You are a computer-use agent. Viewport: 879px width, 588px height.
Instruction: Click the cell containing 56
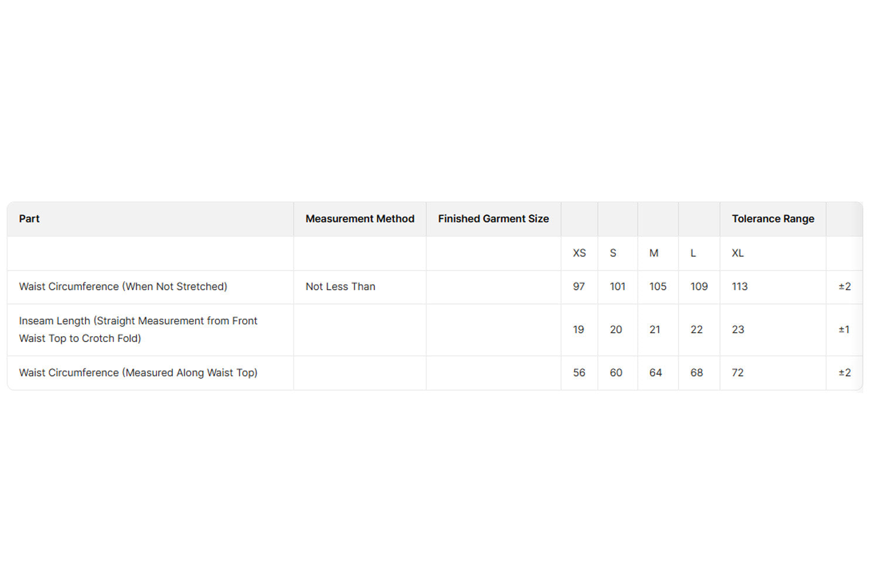coord(579,373)
